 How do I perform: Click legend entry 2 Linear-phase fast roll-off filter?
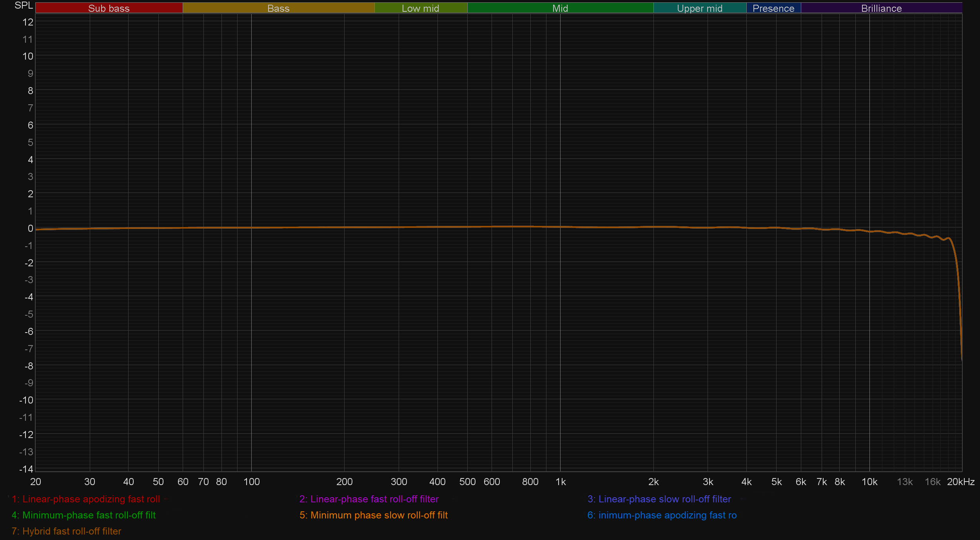click(369, 499)
